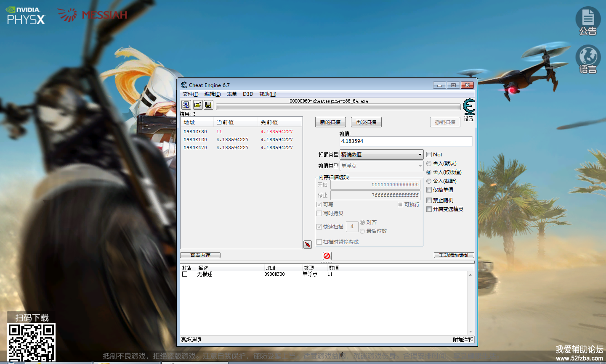Click 撤销扫描 undo scan button
Screen dimensions: 606x364
445,122
